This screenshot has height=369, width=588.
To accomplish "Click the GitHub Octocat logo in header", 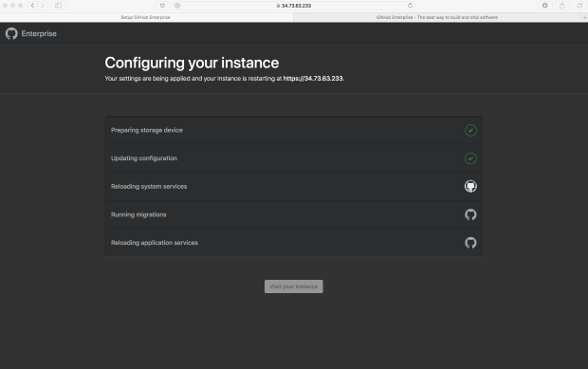I will coord(11,33).
